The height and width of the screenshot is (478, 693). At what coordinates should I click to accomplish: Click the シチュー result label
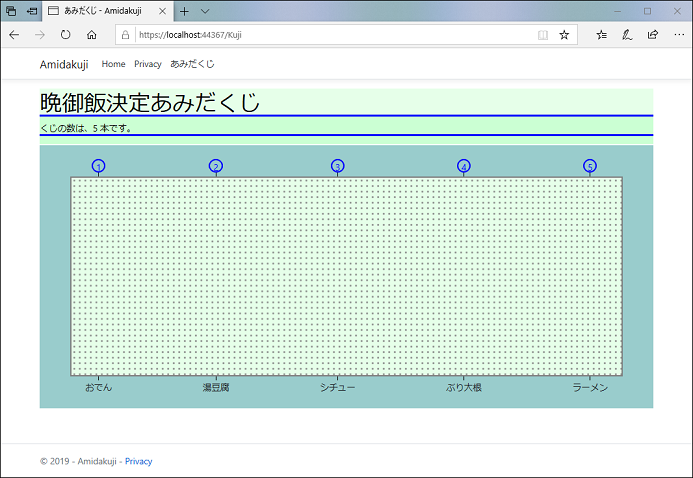click(338, 387)
